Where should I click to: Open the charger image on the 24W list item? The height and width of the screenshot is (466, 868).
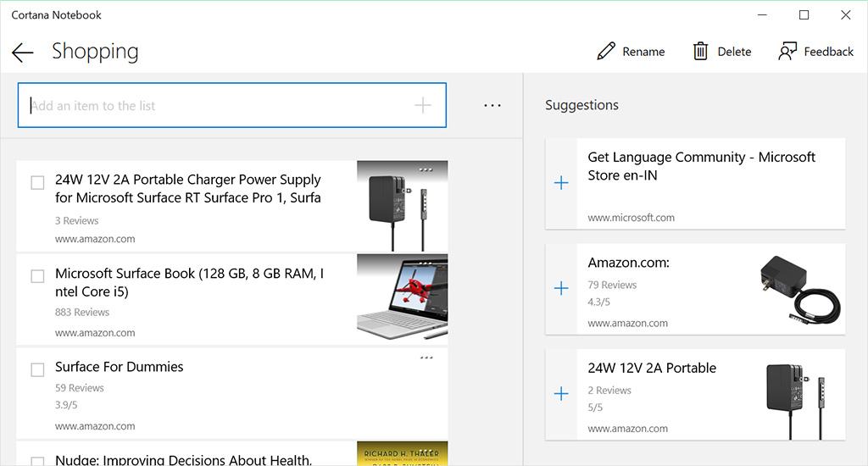click(x=403, y=206)
